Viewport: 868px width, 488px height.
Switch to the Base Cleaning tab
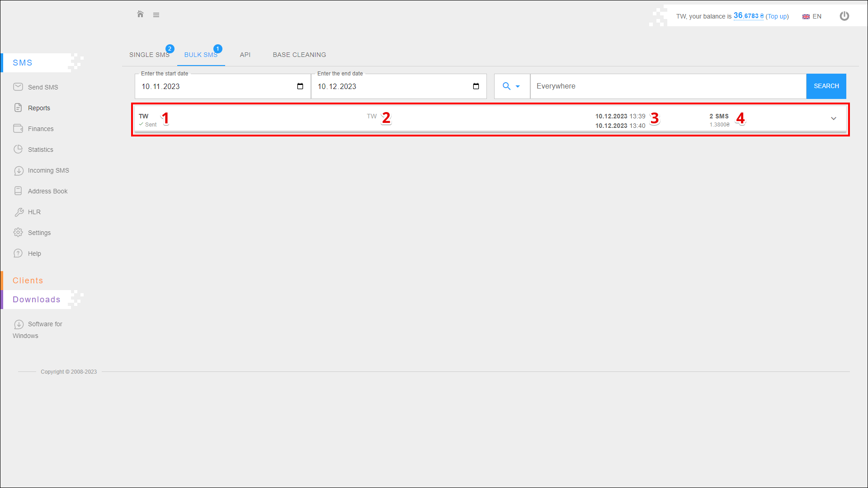coord(299,55)
